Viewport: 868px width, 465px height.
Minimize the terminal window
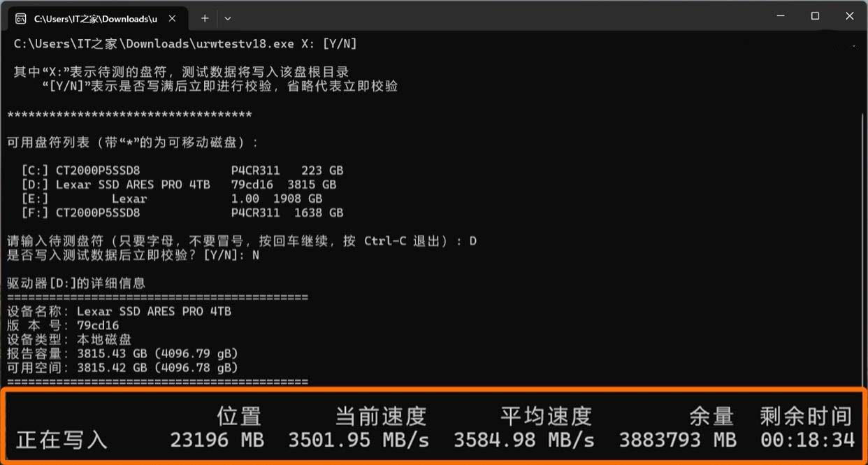coord(780,16)
